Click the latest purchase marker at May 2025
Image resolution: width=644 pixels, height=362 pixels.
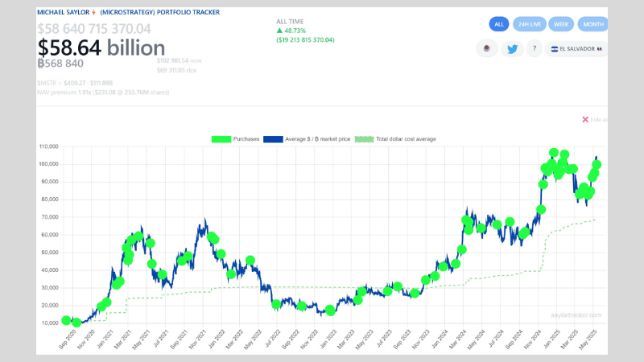pos(597,165)
